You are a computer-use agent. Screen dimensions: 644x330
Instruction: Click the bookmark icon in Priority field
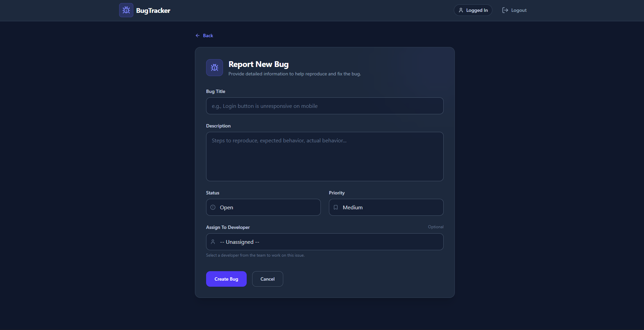click(x=335, y=207)
